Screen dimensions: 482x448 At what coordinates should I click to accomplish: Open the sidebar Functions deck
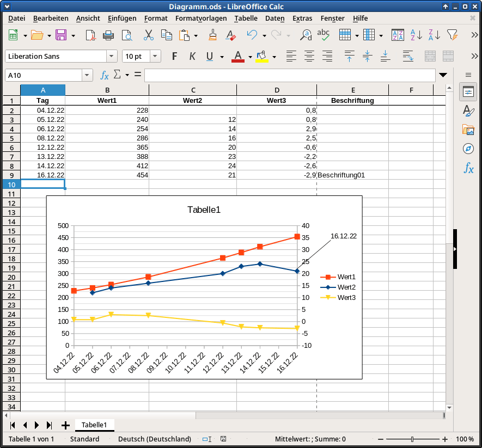tap(468, 168)
